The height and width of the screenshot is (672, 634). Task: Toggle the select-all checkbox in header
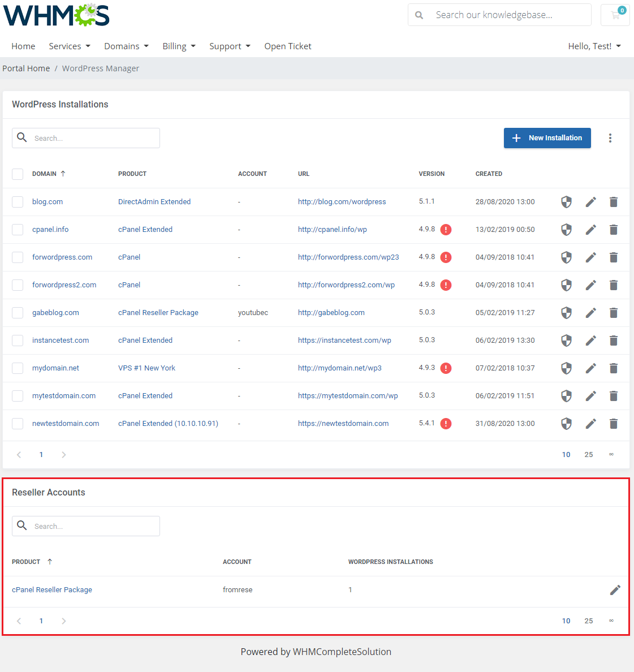click(x=18, y=174)
